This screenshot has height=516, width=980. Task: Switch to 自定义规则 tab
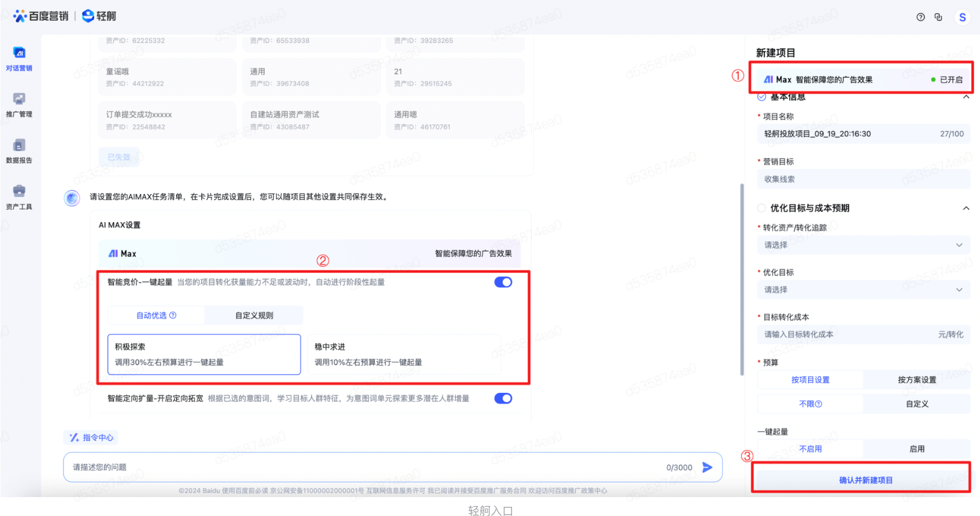(254, 315)
